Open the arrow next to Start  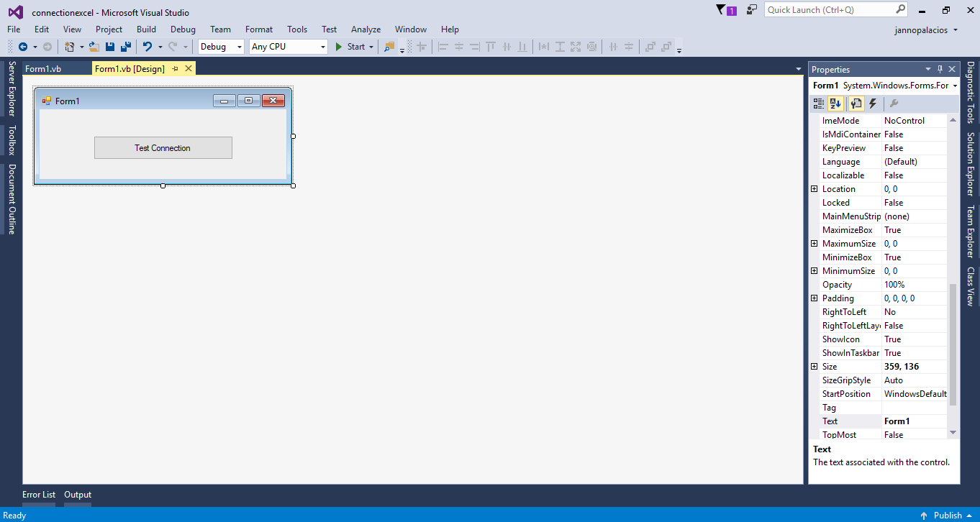pos(371,47)
